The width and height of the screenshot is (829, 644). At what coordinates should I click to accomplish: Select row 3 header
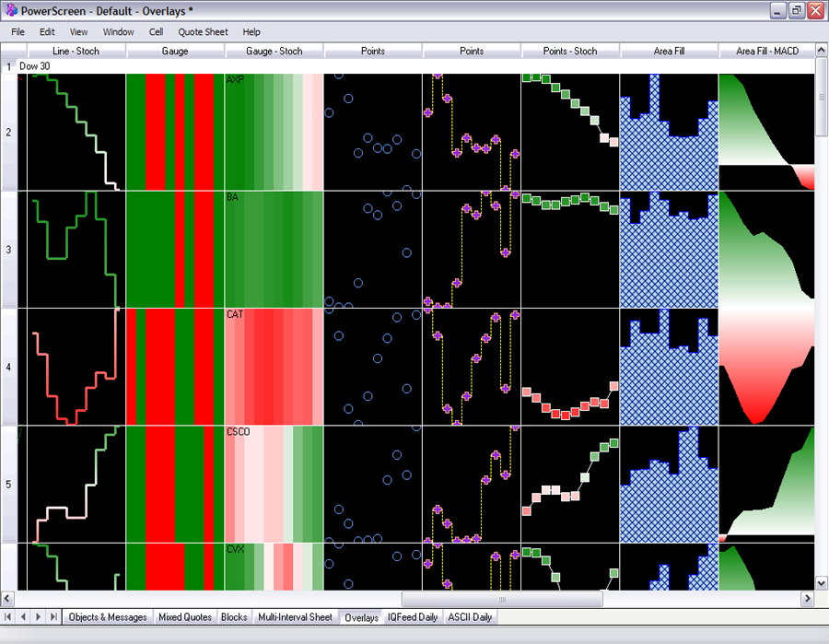point(9,250)
